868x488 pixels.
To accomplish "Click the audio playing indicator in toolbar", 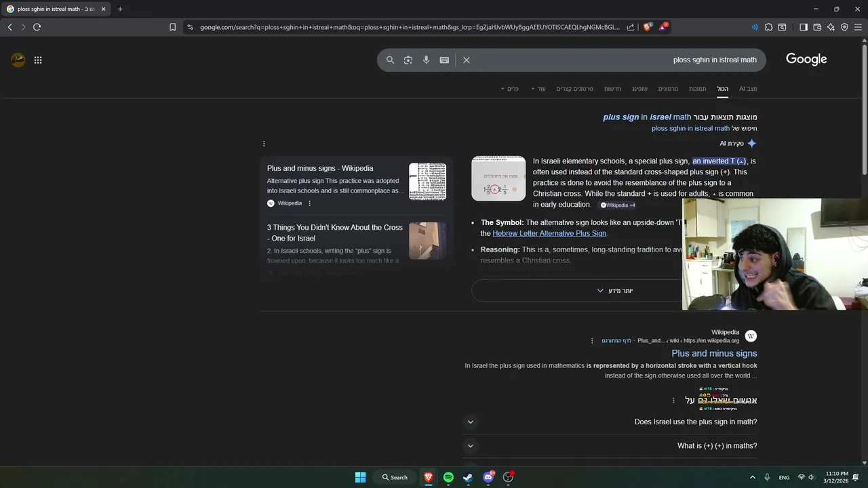I will (755, 27).
